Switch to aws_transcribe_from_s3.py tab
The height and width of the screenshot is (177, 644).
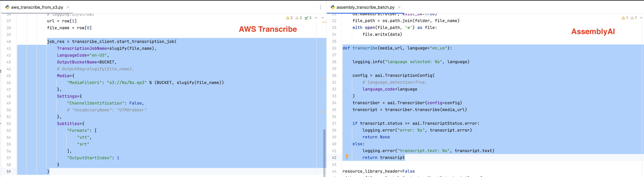click(37, 7)
